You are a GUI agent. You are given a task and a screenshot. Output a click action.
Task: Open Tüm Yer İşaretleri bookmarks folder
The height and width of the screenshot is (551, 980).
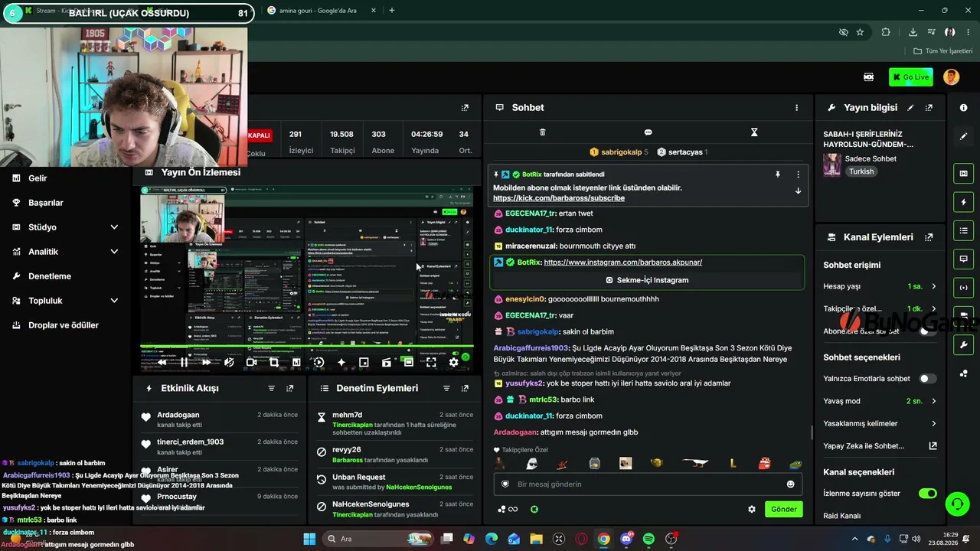(943, 51)
